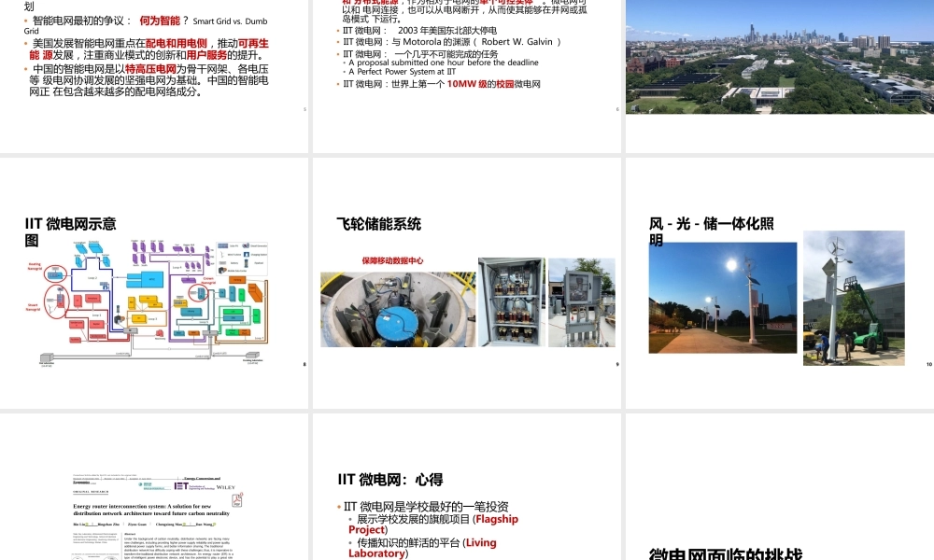The height and width of the screenshot is (560, 934).
Task: Select slide 10 风-光-储一体化照明
Action: point(780,284)
